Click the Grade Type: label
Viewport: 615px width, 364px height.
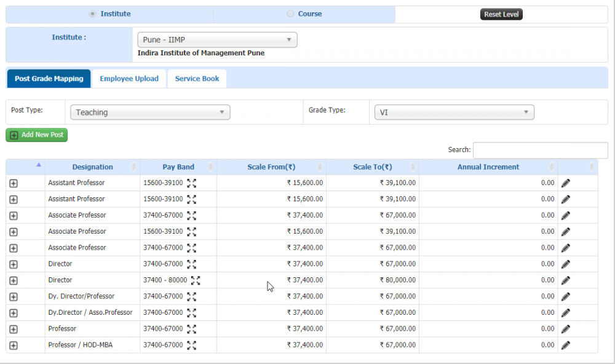[x=327, y=110]
